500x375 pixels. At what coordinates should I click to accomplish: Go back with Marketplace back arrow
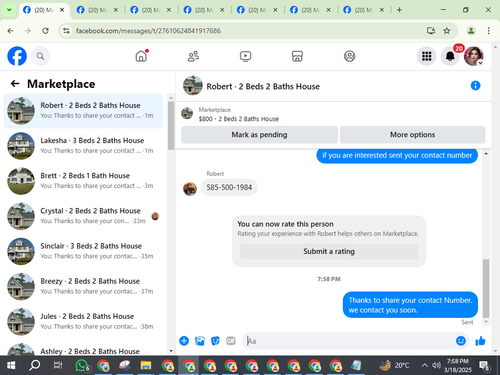[15, 83]
